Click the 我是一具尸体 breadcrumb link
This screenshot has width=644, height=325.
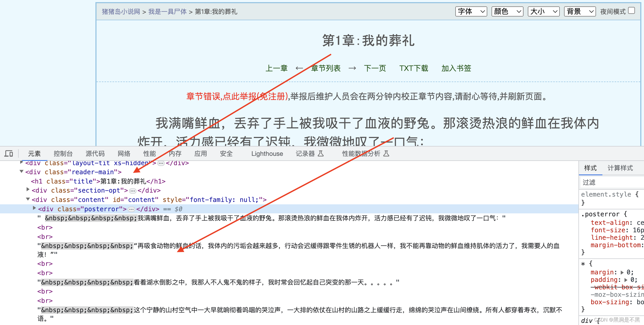(x=168, y=12)
